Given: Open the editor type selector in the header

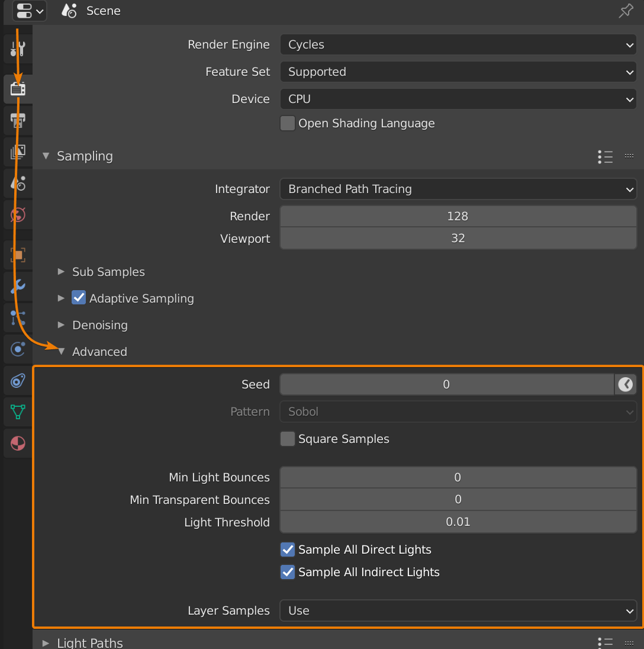Looking at the screenshot, I should pyautogui.click(x=29, y=11).
